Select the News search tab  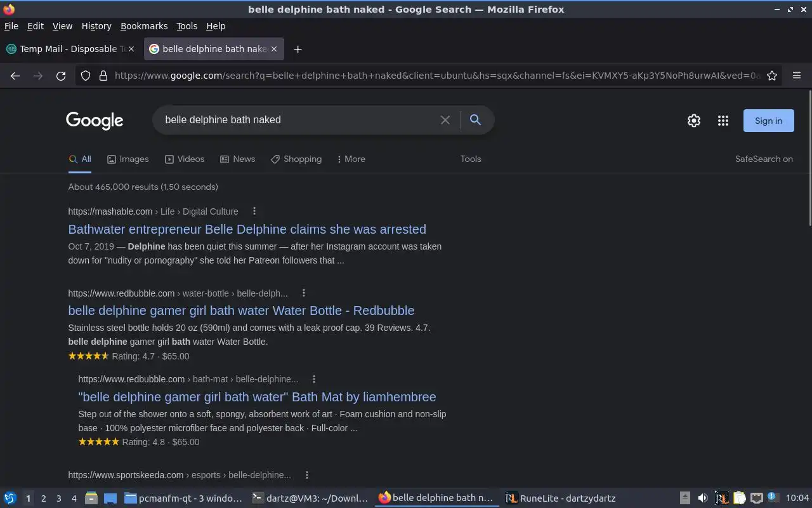(237, 159)
